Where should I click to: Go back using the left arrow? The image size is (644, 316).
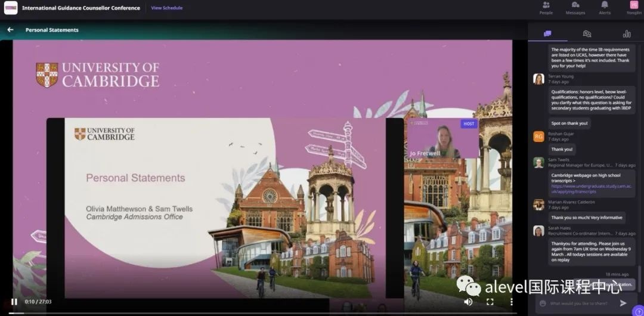point(10,30)
